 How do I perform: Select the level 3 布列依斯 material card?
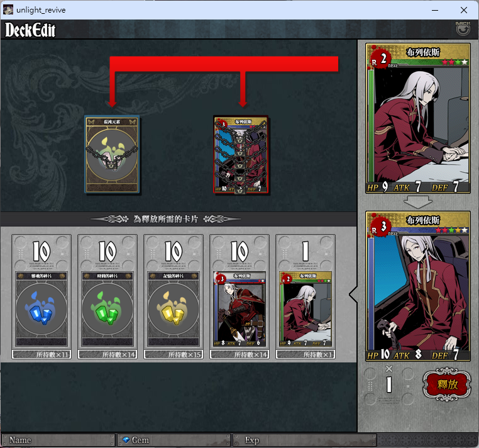[x=239, y=309]
